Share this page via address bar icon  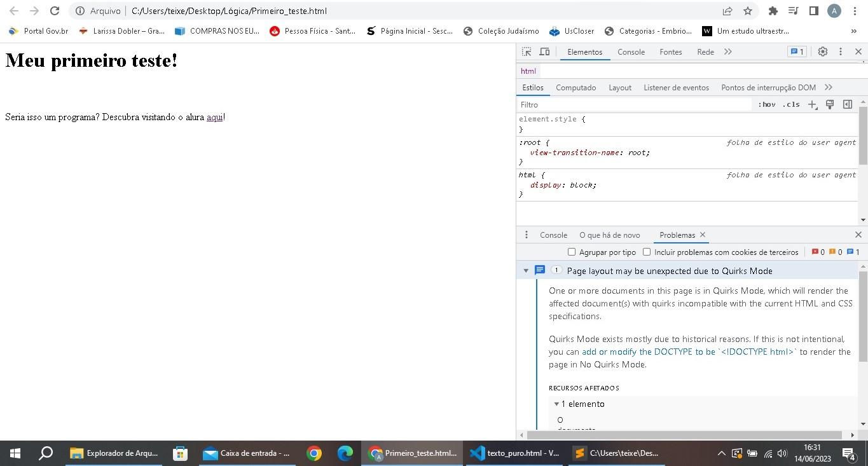(727, 11)
